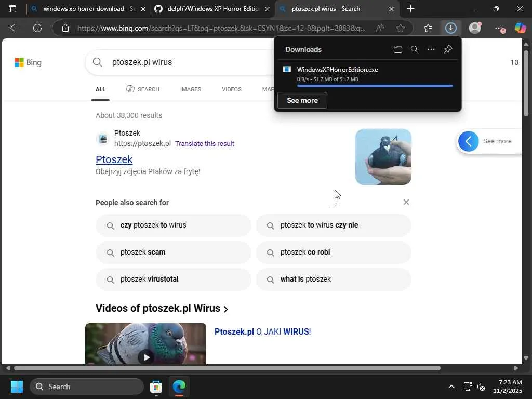Search suggestion ptoszek scam

(174, 252)
